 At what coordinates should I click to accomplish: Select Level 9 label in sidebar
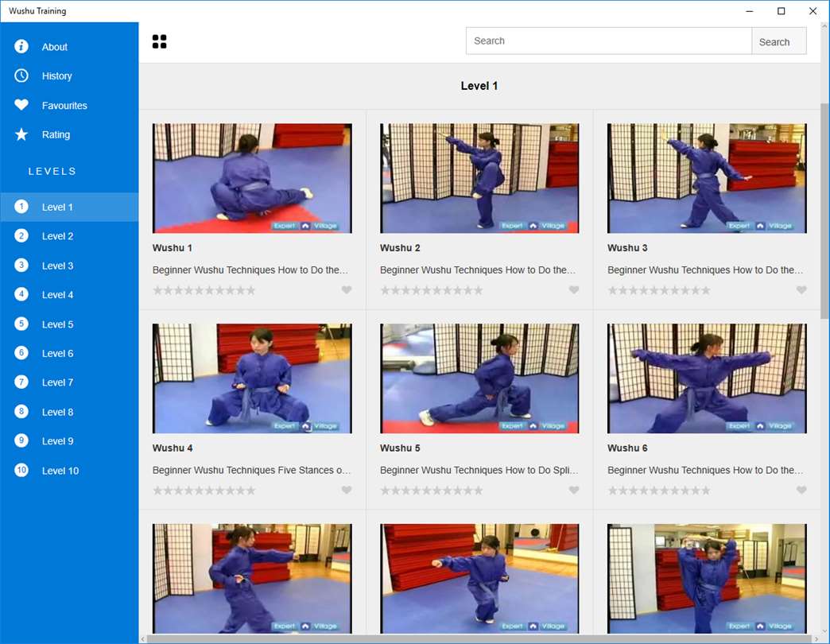coord(57,441)
